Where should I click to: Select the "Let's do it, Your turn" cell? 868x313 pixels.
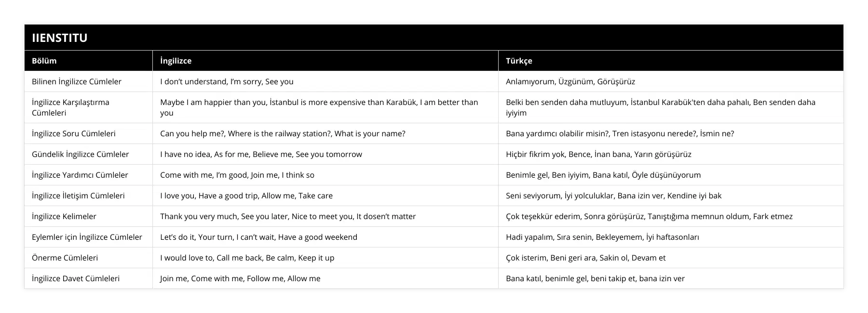point(258,237)
